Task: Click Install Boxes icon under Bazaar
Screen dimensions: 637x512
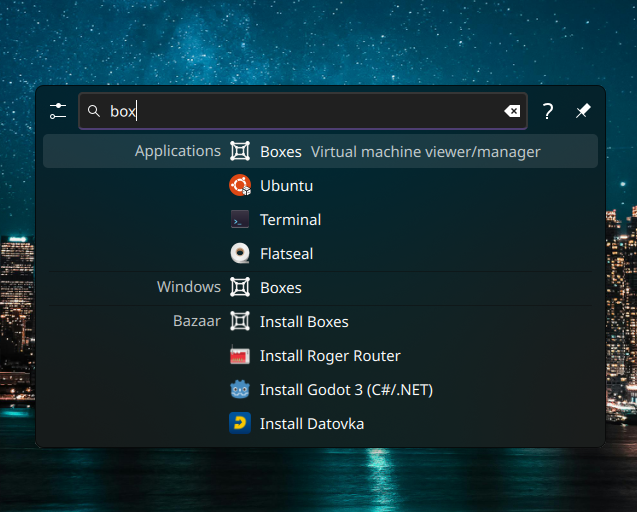Action: pos(240,321)
